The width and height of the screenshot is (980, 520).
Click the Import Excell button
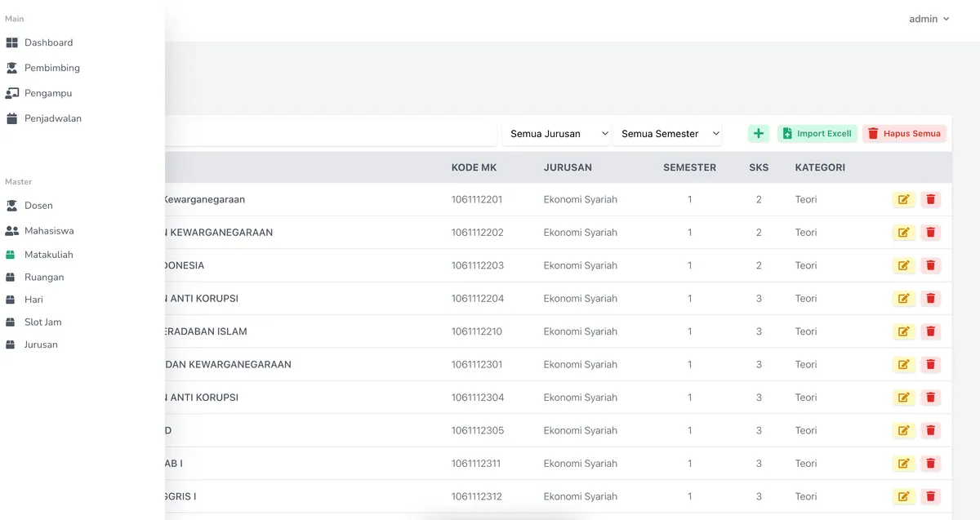[817, 134]
